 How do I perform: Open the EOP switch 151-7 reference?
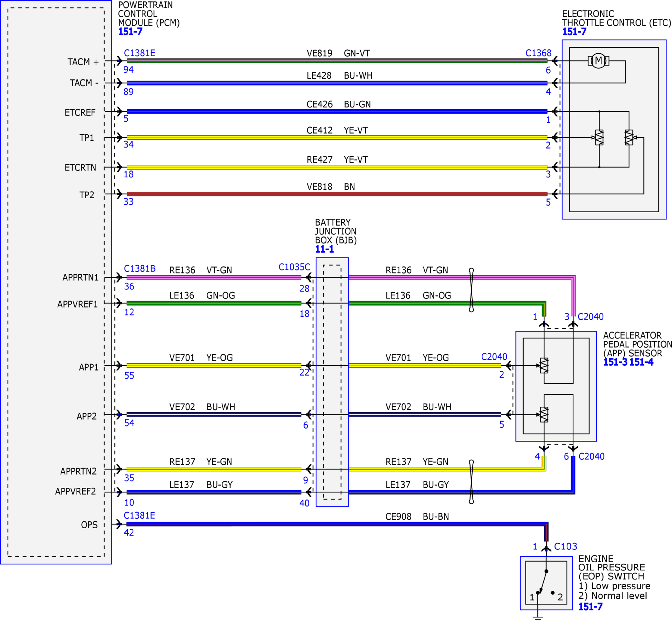[x=590, y=607]
